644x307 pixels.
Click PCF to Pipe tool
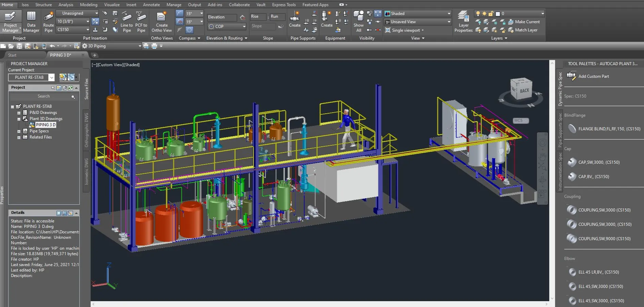coord(141,22)
